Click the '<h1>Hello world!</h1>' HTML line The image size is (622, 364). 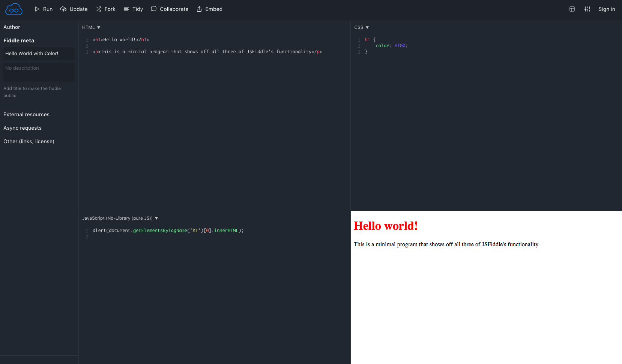pyautogui.click(x=121, y=40)
